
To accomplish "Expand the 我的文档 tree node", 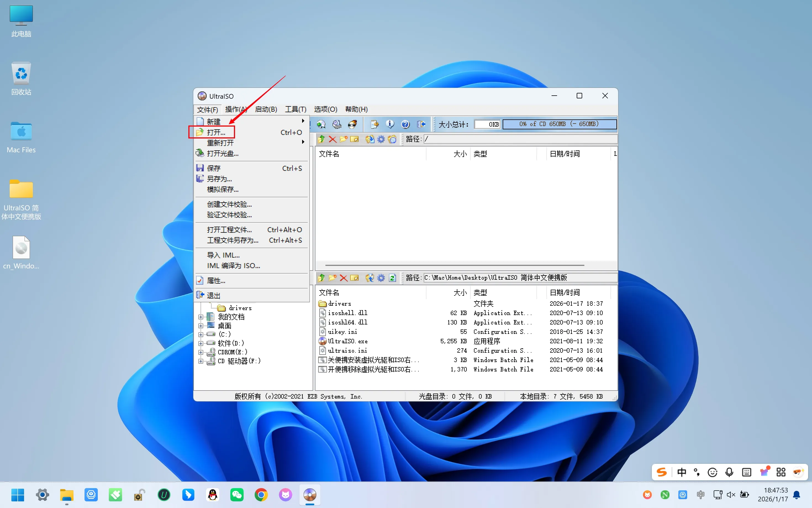I will click(x=201, y=317).
